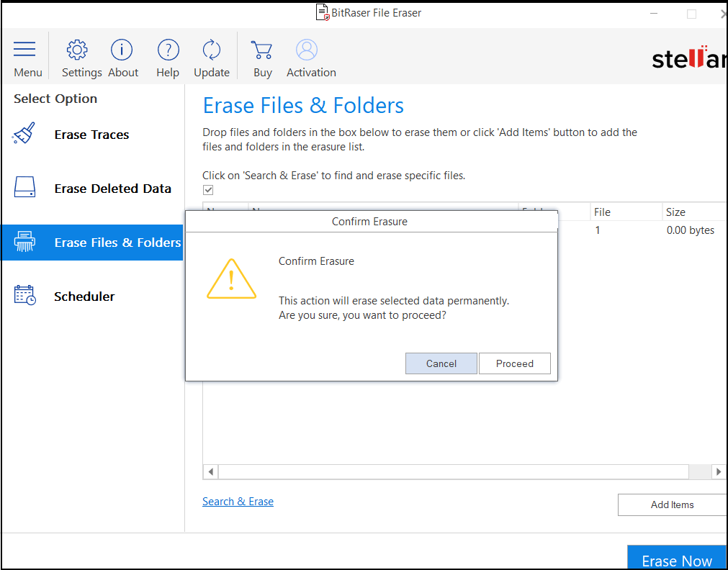Click the Add Items button
The width and height of the screenshot is (728, 570).
[x=673, y=505]
